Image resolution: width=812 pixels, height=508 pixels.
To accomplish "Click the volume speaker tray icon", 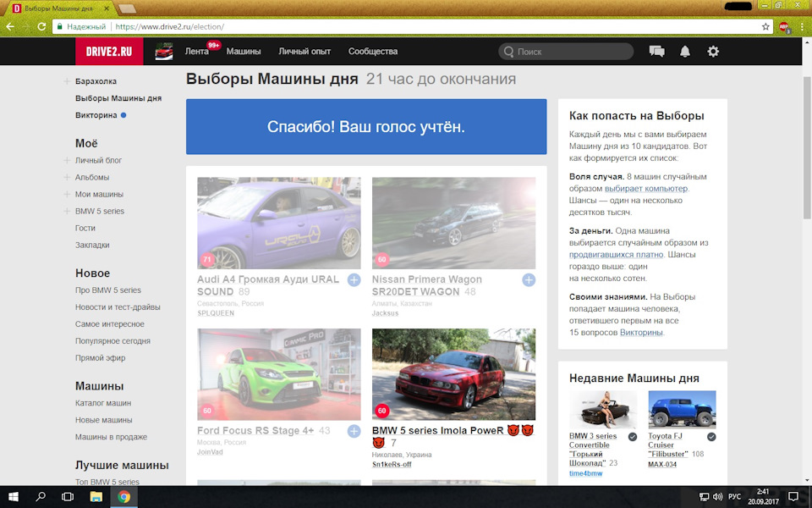I will click(717, 497).
